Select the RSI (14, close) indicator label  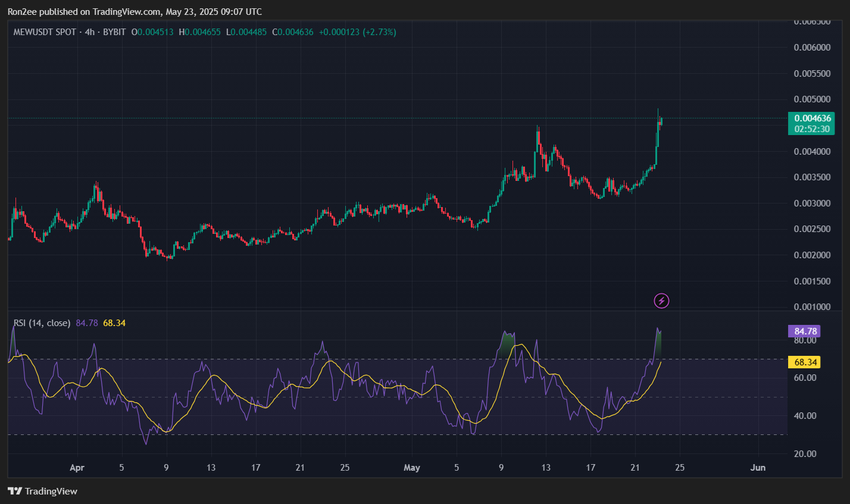point(42,322)
